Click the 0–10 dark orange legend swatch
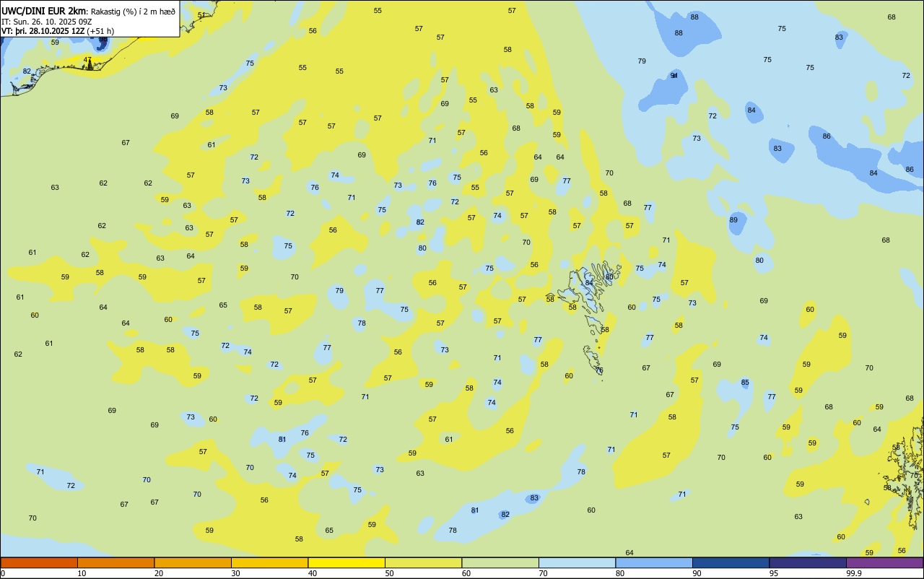The height and width of the screenshot is (579, 924). point(39,562)
